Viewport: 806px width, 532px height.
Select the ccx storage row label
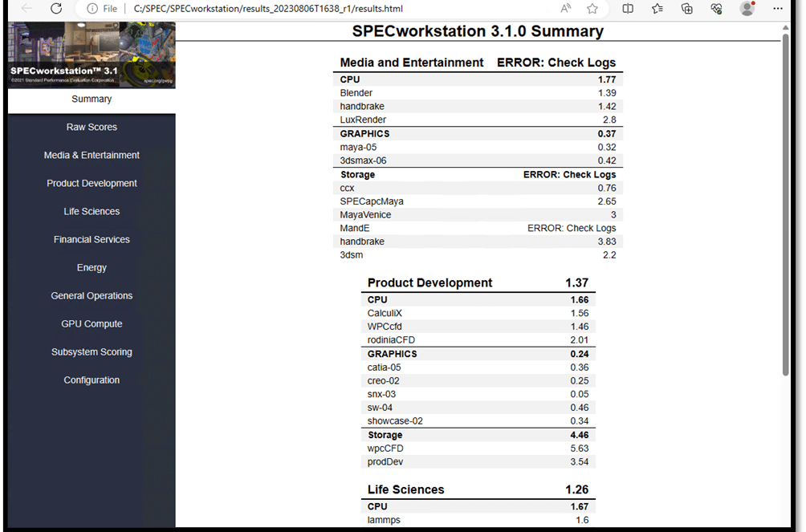[347, 189]
